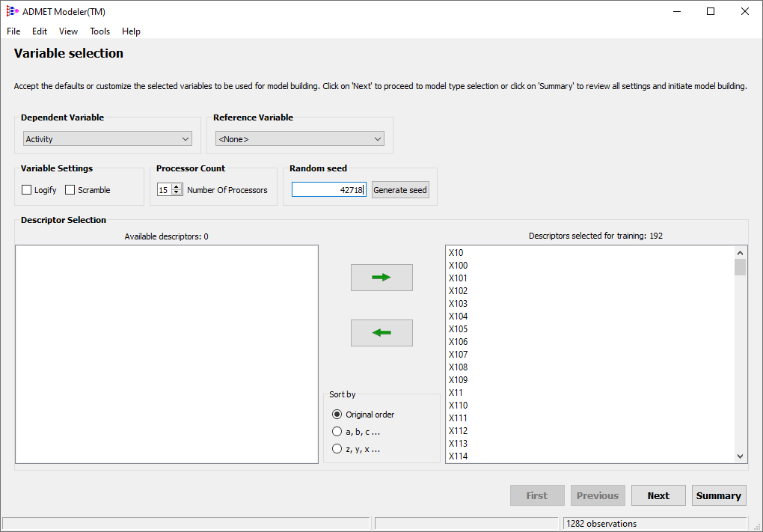This screenshot has width=763, height=532.
Task: Toggle the Scramble checkbox
Action: [x=70, y=190]
